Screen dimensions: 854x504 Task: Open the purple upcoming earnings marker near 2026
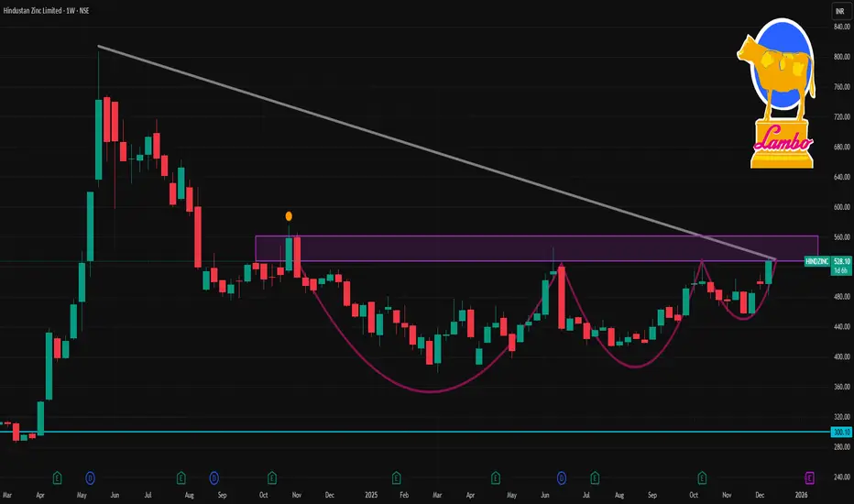809,477
